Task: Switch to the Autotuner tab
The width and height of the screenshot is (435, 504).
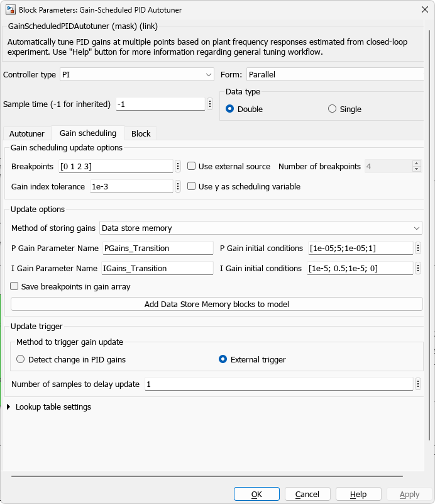Action: (27, 133)
